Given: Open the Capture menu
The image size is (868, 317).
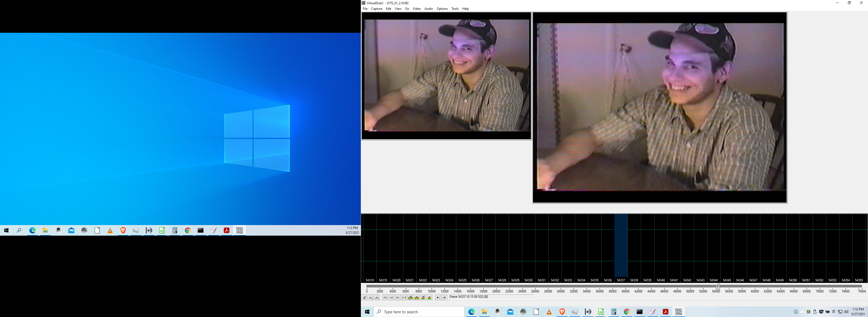Looking at the screenshot, I should (x=376, y=9).
